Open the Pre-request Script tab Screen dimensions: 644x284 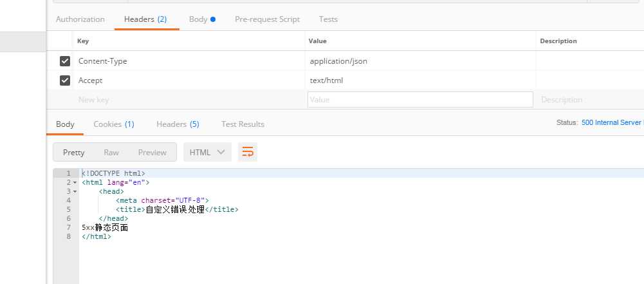268,19
